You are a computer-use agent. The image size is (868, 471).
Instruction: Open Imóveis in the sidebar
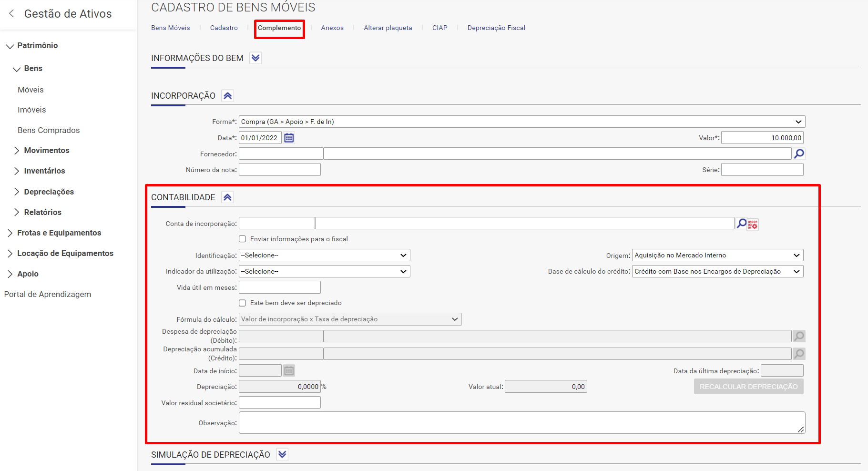tap(32, 110)
